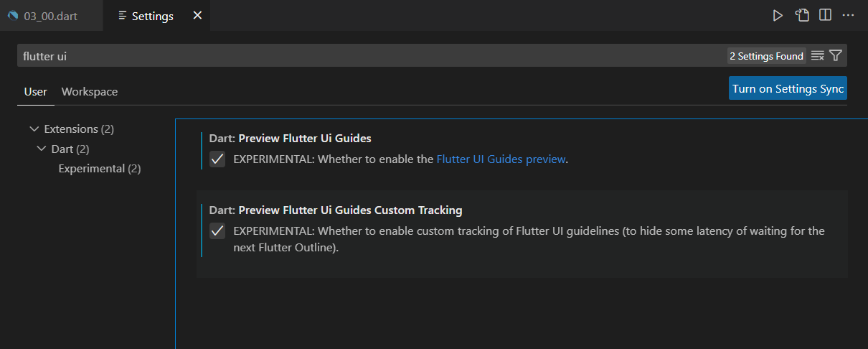
Task: Select Experimental (2) in settings tree
Action: [x=100, y=169]
